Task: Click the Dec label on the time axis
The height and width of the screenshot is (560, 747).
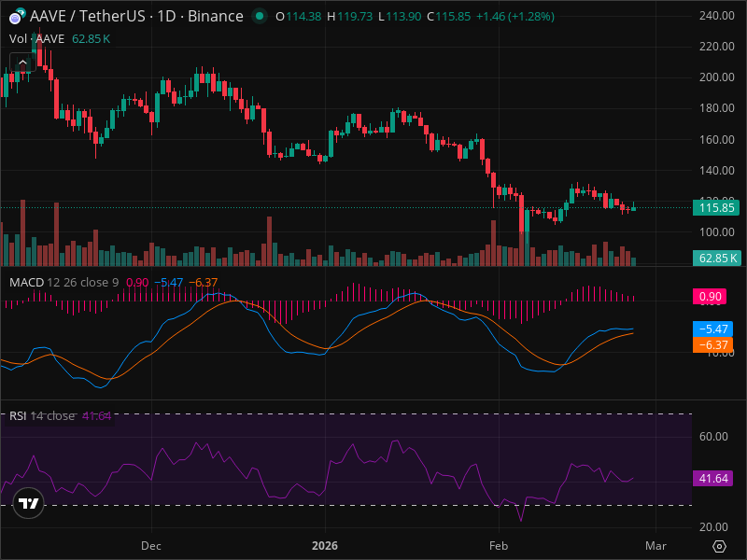Action: 151,546
